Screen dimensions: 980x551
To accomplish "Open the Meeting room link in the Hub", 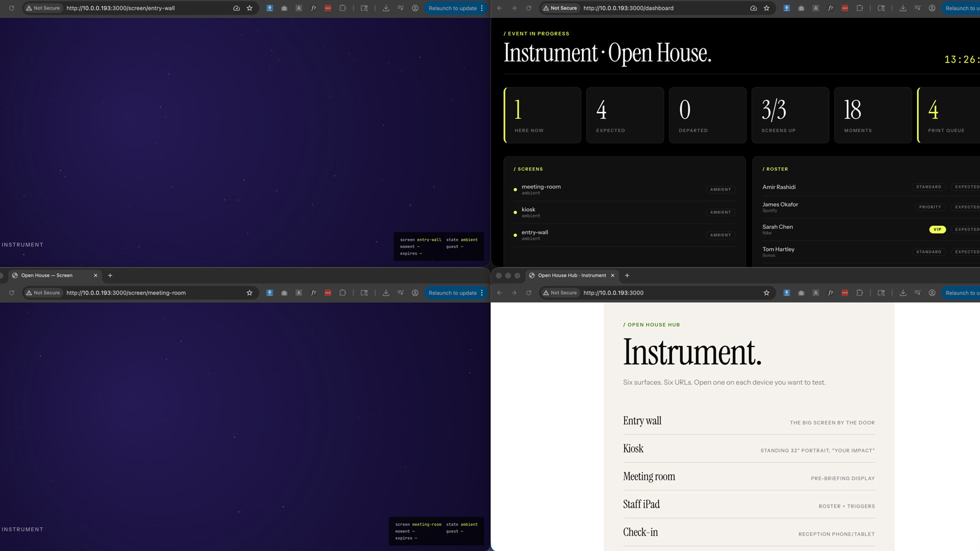I will click(x=749, y=477).
